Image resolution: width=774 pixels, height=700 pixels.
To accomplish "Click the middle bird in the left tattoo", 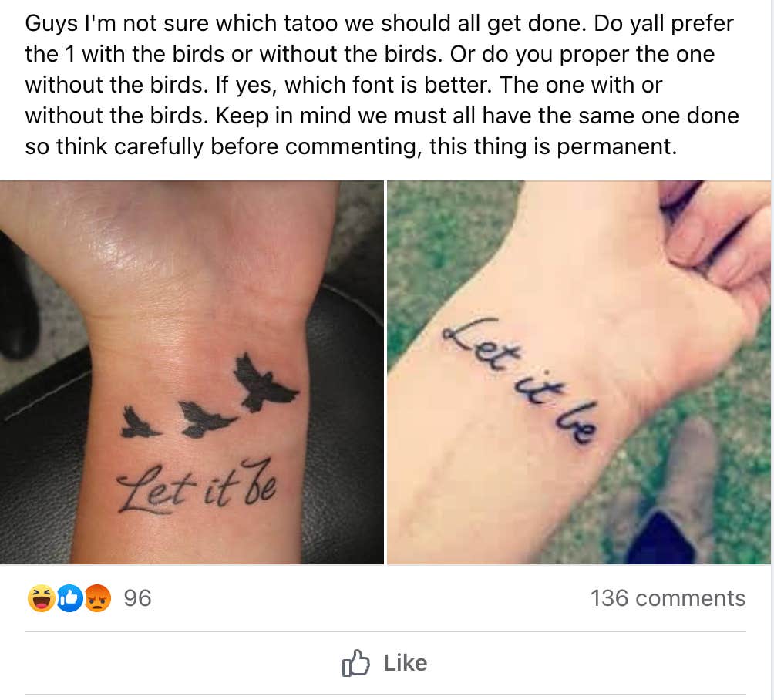I will coord(204,419).
